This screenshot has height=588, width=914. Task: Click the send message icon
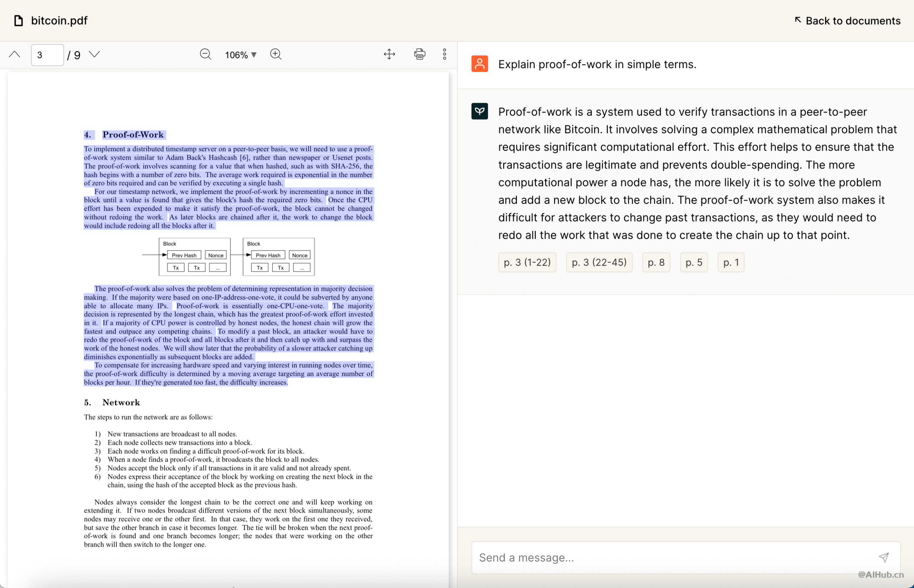point(884,557)
